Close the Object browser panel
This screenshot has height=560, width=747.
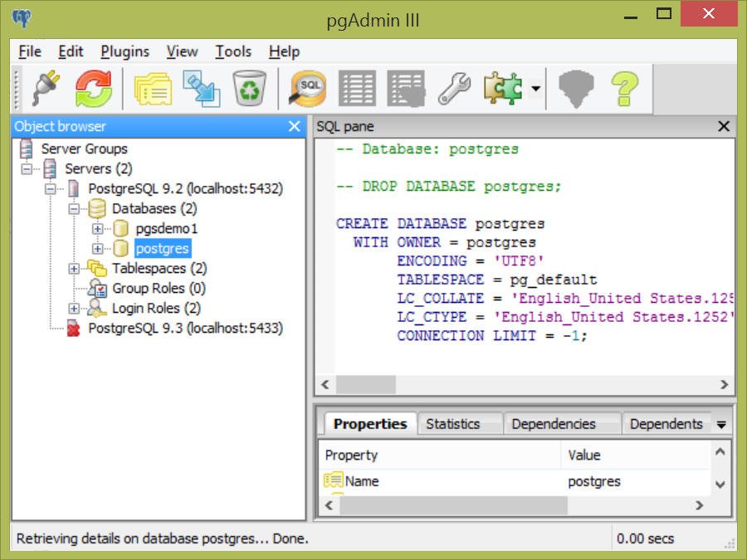[x=295, y=126]
